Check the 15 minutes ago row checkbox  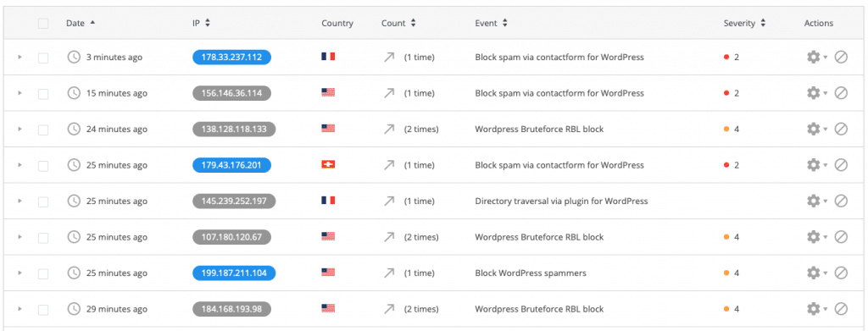click(x=43, y=93)
